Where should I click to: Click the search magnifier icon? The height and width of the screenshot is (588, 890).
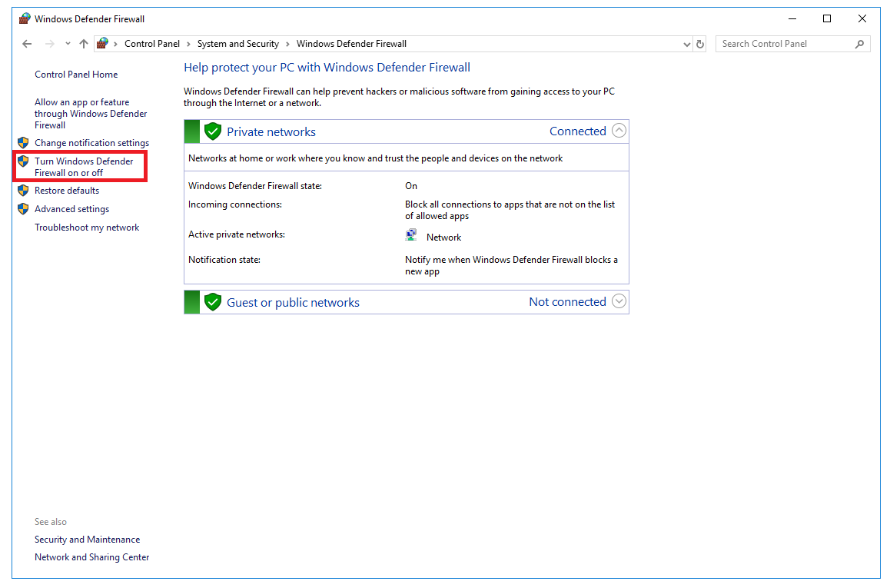860,44
